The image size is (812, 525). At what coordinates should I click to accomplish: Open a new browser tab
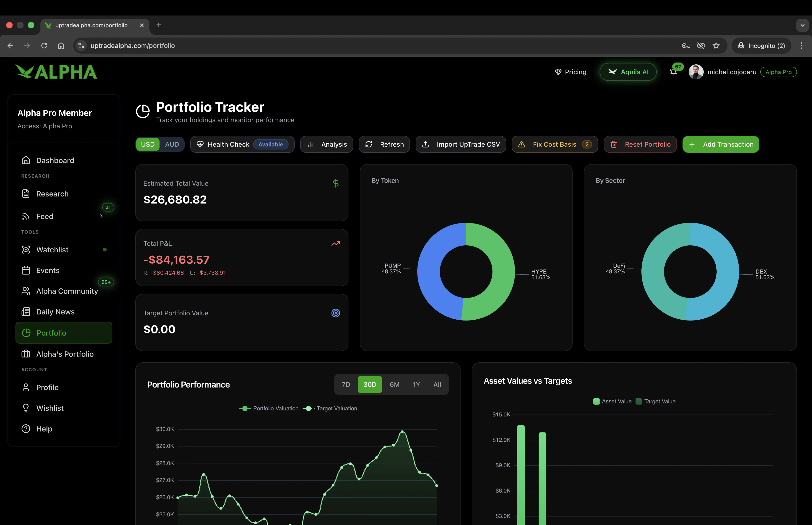[x=159, y=25]
